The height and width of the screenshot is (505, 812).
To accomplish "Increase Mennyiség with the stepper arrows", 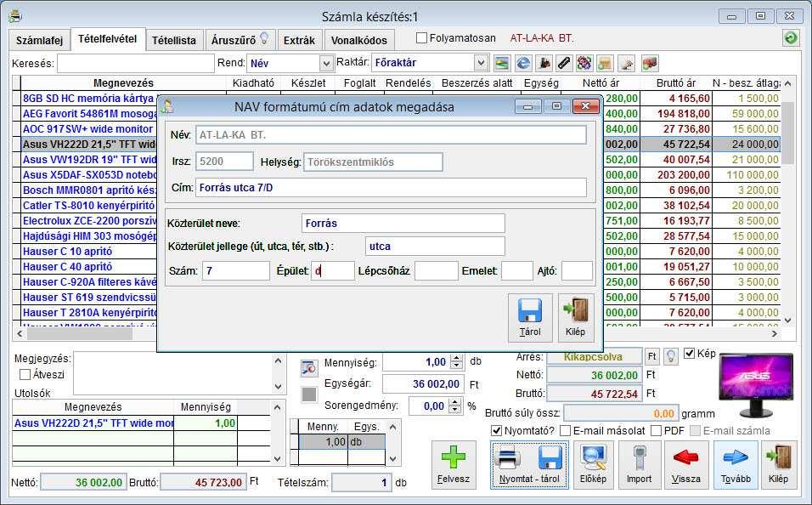I will click(456, 362).
